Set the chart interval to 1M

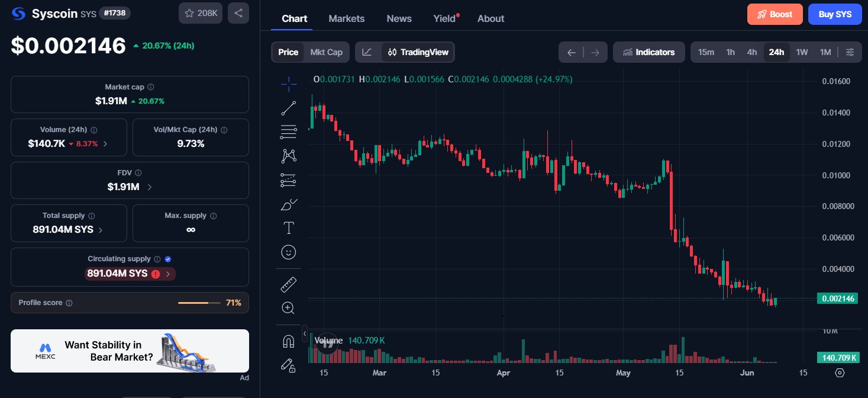tap(825, 52)
